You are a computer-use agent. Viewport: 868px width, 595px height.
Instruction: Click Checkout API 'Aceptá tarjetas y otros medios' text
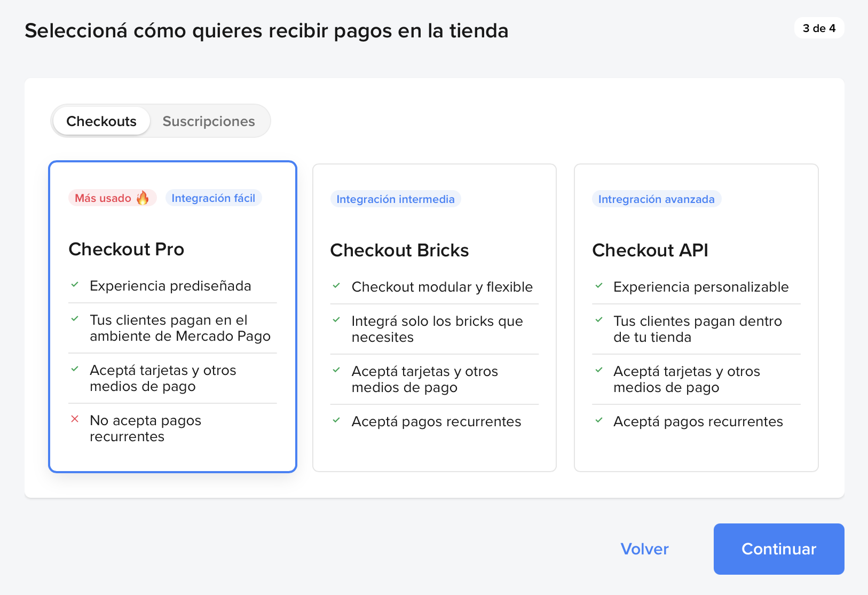click(x=686, y=379)
